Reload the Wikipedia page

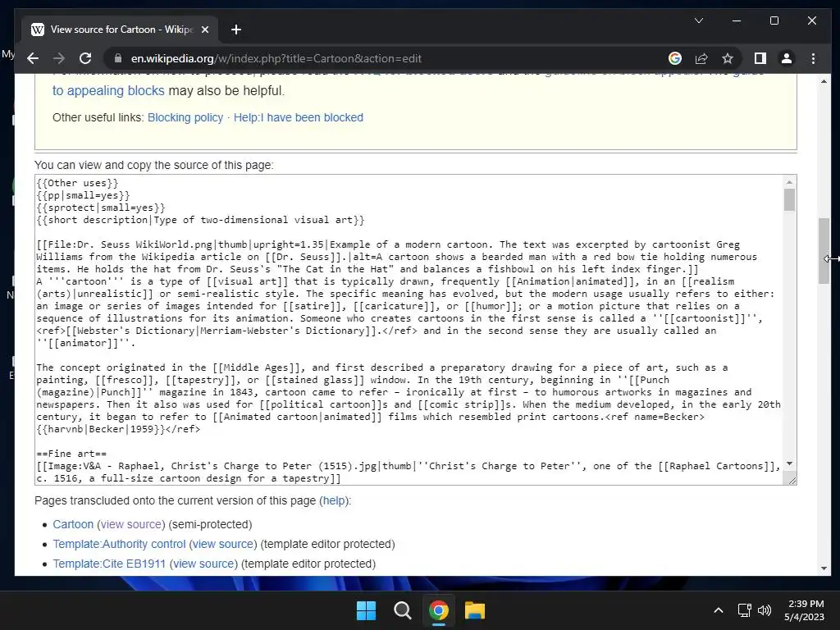pos(85,58)
